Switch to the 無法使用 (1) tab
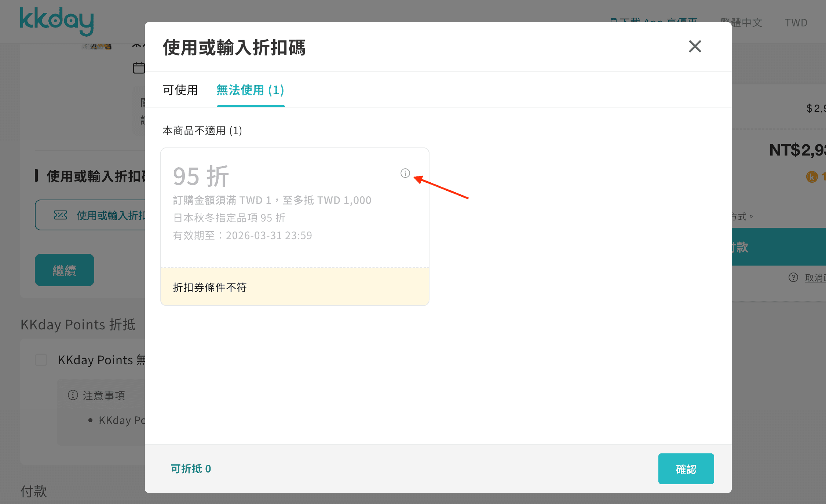This screenshot has width=826, height=504. pyautogui.click(x=251, y=90)
